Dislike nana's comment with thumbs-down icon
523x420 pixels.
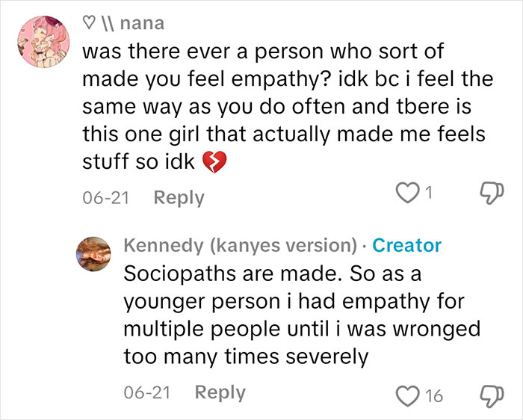[492, 193]
